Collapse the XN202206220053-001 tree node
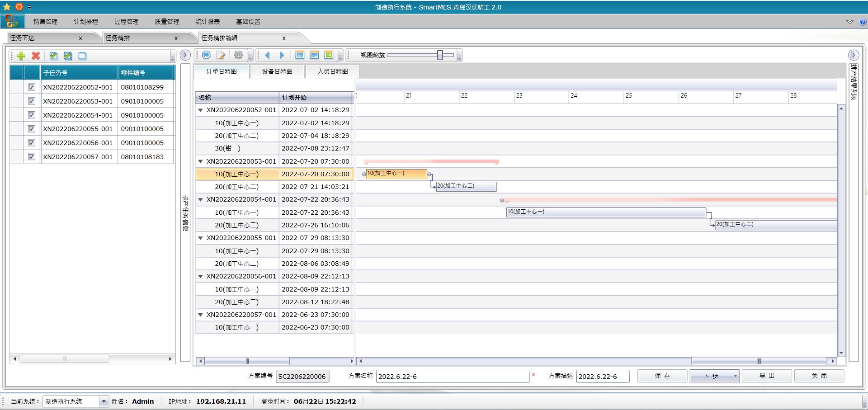This screenshot has height=410, width=868. tap(200, 161)
